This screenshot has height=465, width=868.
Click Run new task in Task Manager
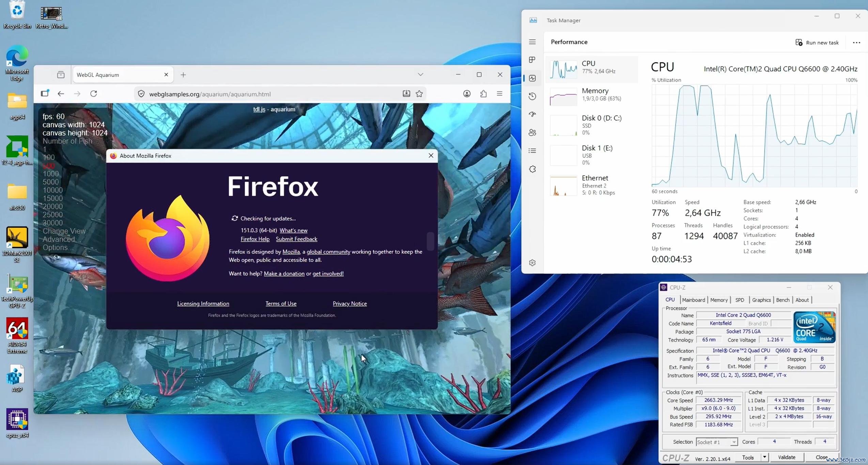click(x=817, y=43)
